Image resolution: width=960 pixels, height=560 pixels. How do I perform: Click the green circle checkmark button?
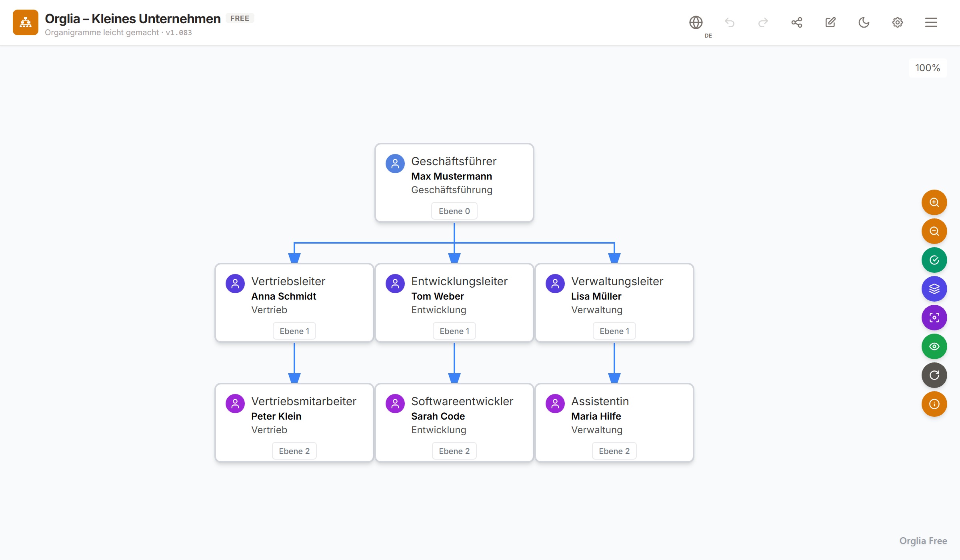point(934,260)
